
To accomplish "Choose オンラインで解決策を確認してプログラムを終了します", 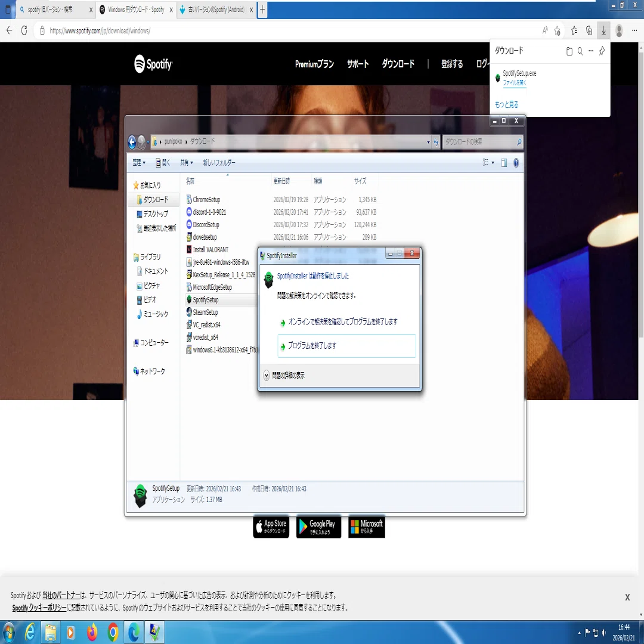I will (342, 322).
